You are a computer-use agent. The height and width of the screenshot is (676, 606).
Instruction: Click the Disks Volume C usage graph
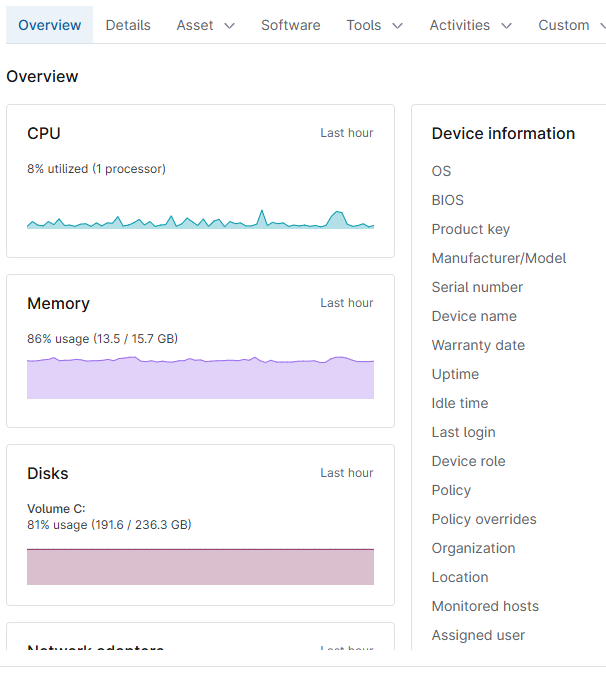200,566
